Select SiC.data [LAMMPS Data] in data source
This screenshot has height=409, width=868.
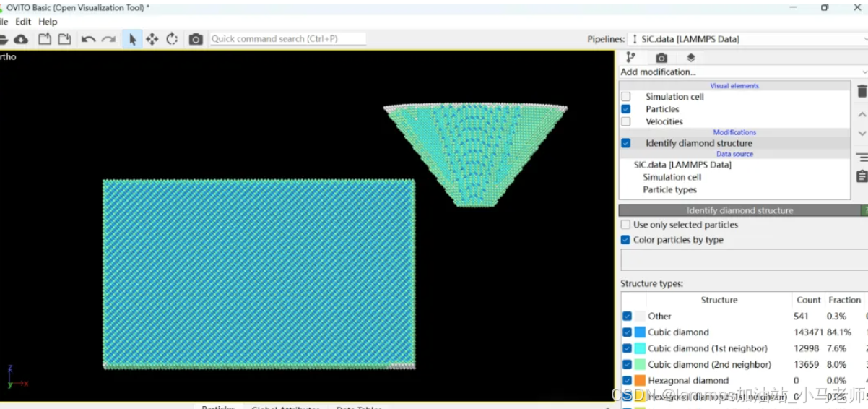(682, 165)
